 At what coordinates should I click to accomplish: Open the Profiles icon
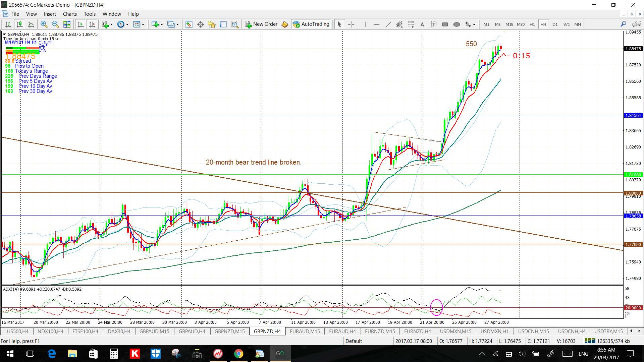(x=171, y=24)
